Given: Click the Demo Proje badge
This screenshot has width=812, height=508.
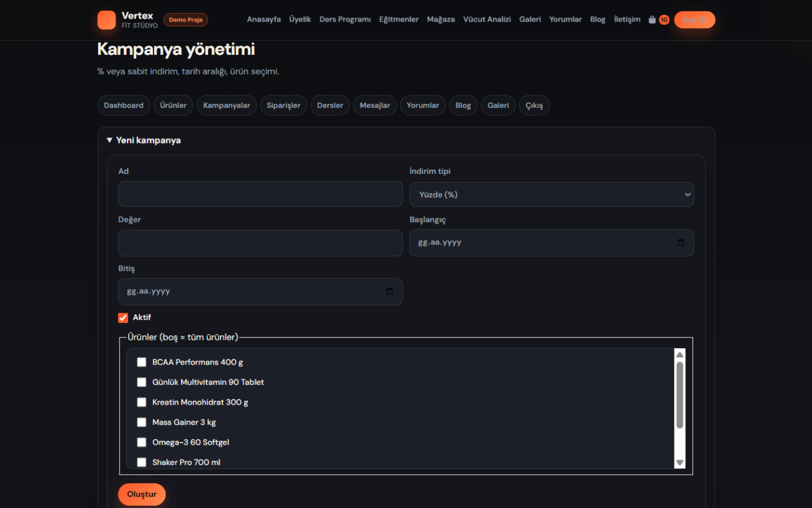Looking at the screenshot, I should click(x=186, y=20).
